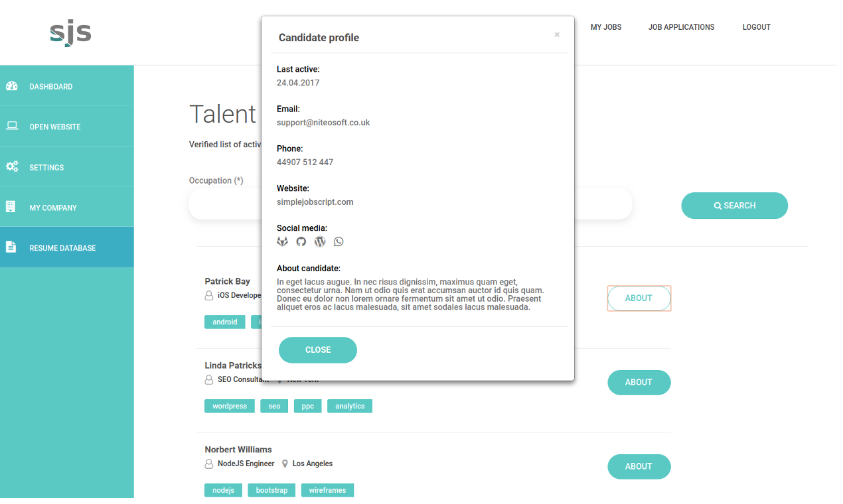
Task: Click the WhatsApp contact icon
Action: click(339, 241)
